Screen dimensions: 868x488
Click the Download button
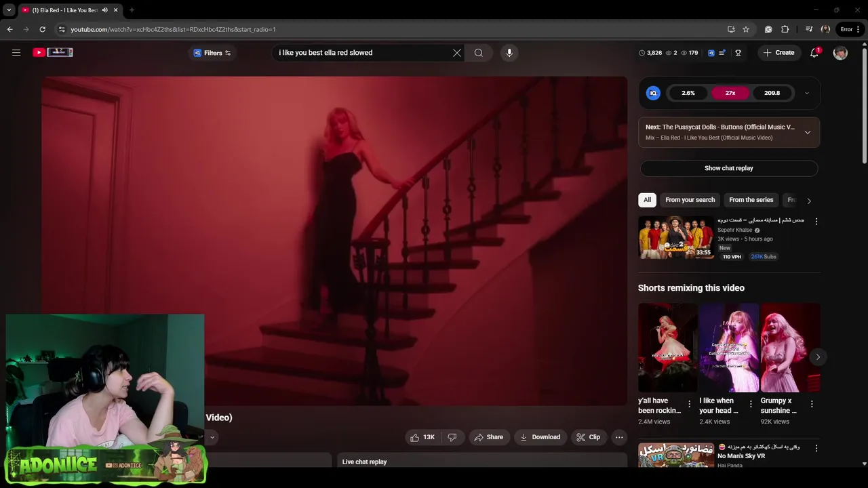pos(540,437)
